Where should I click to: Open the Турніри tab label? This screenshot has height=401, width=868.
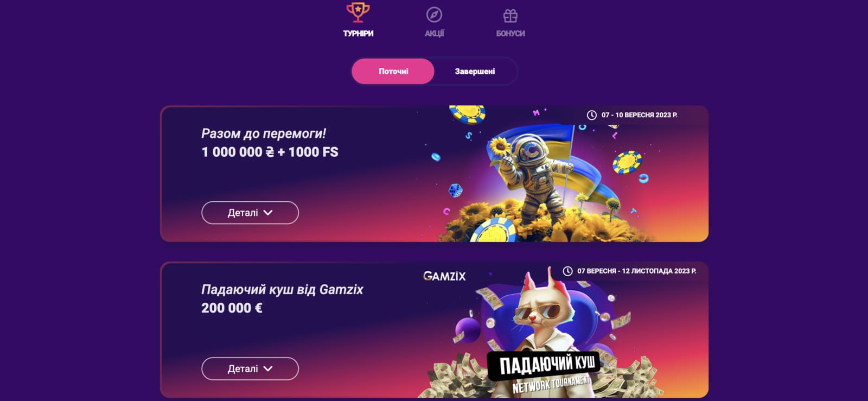tap(358, 34)
